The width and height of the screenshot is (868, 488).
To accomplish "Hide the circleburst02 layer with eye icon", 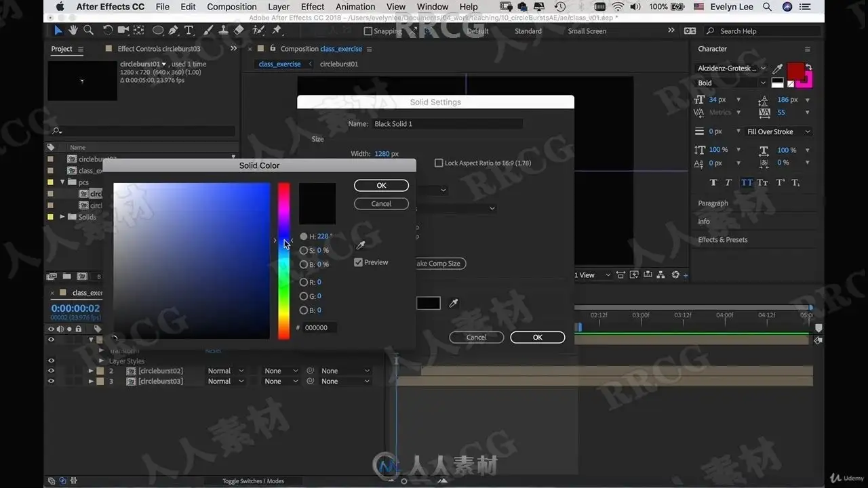I will 51,371.
